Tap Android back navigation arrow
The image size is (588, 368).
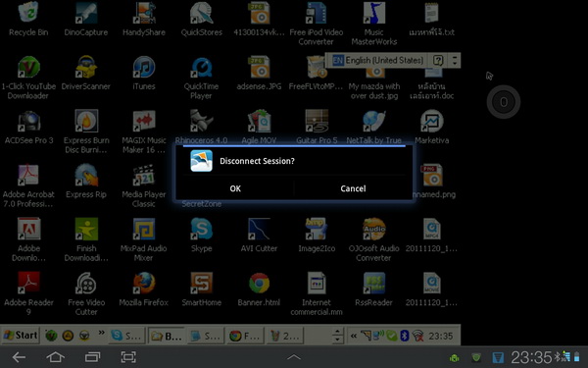(19, 357)
